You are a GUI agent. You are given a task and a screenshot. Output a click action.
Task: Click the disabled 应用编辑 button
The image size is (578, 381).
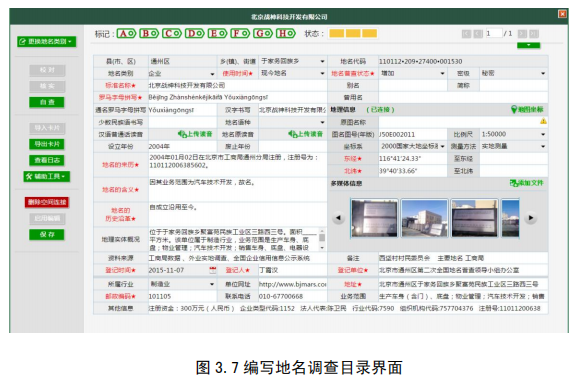pyautogui.click(x=47, y=219)
